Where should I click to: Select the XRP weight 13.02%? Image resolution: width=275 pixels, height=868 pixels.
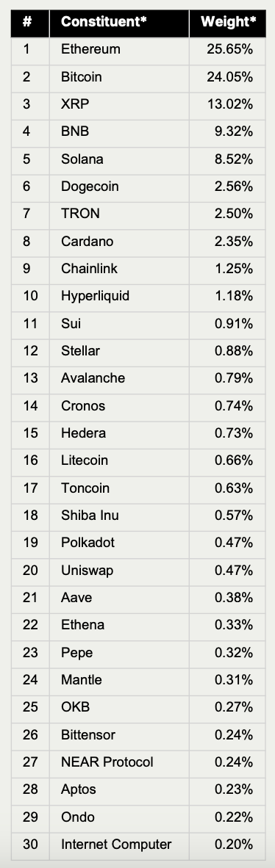coord(230,104)
